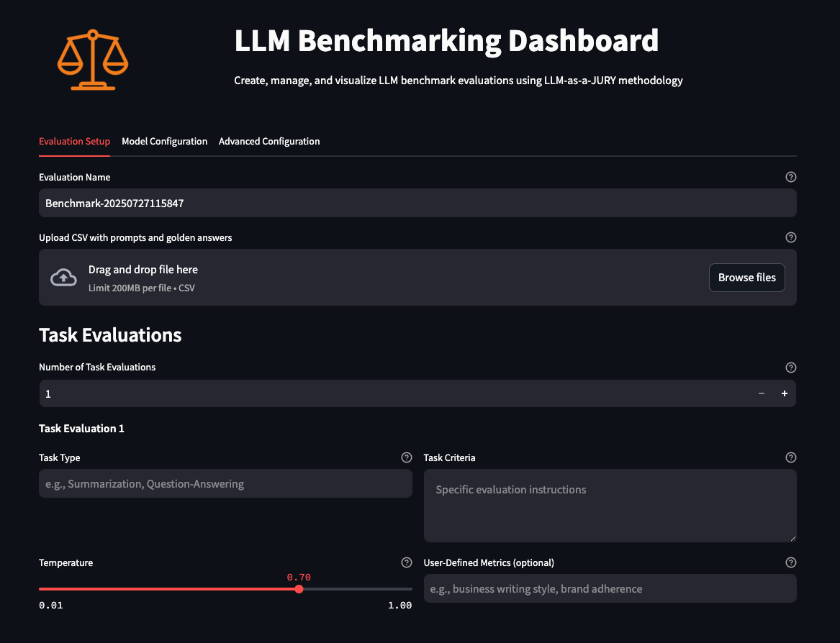Viewport: 840px width, 643px height.
Task: Switch to the Model Configuration tab
Action: click(164, 142)
